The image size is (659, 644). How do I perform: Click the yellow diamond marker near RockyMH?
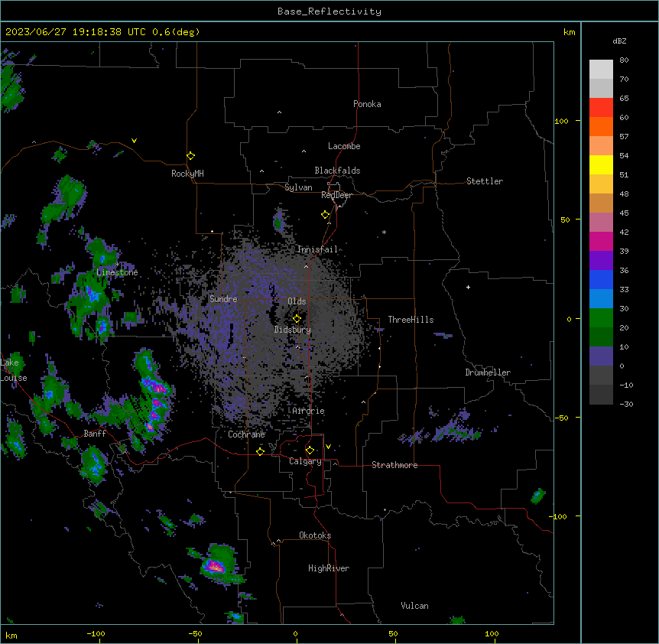click(190, 156)
